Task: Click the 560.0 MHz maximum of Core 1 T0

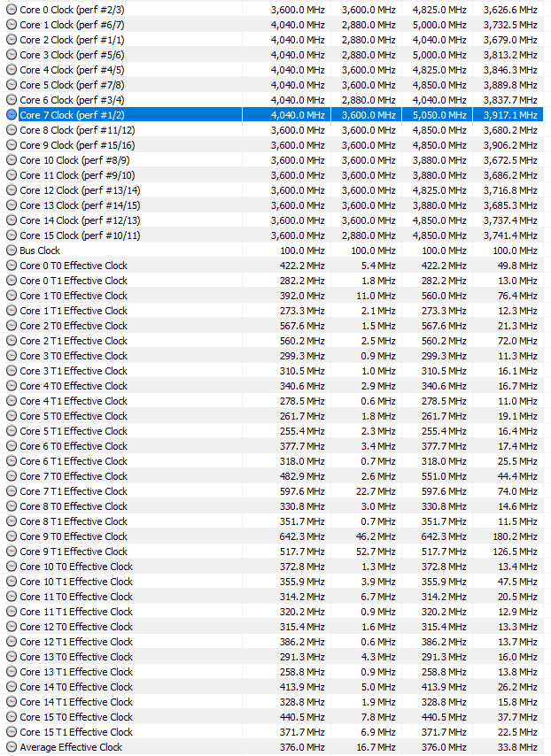Action: (444, 296)
